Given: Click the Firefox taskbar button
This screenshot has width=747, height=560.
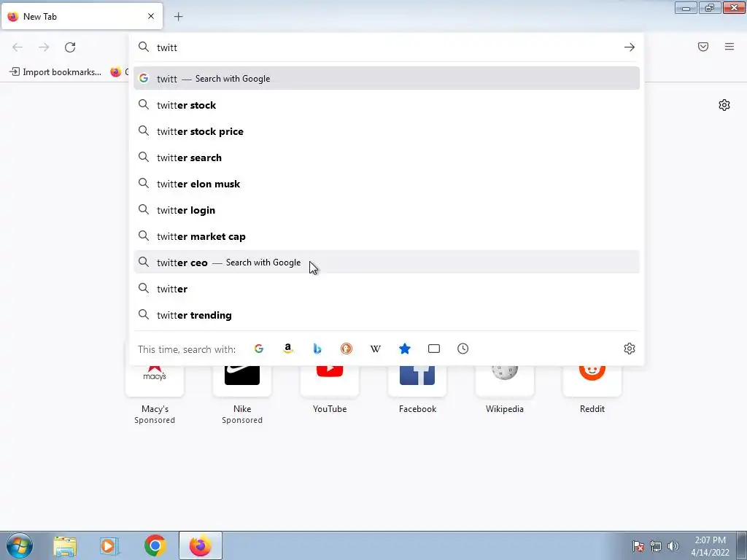Looking at the screenshot, I should 201,545.
